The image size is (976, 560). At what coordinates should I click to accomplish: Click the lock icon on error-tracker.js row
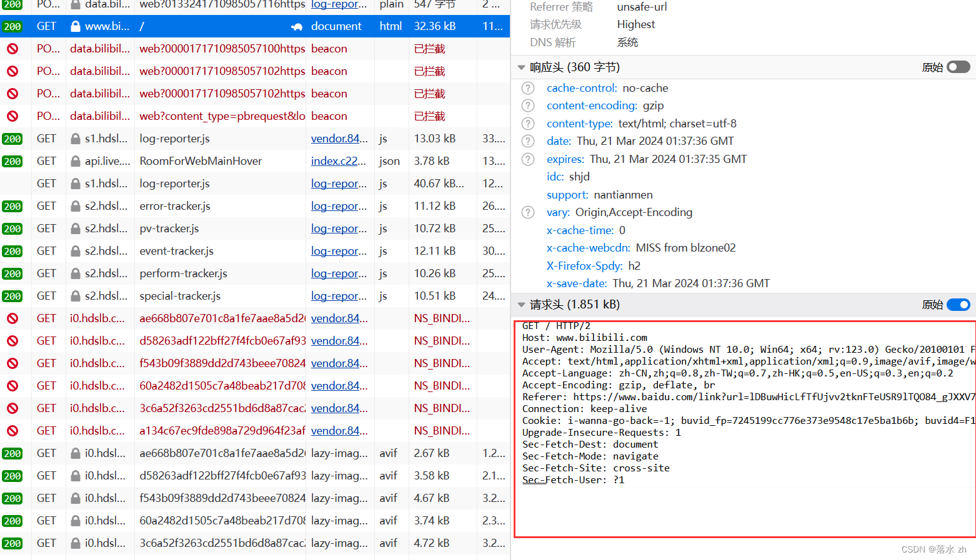76,206
